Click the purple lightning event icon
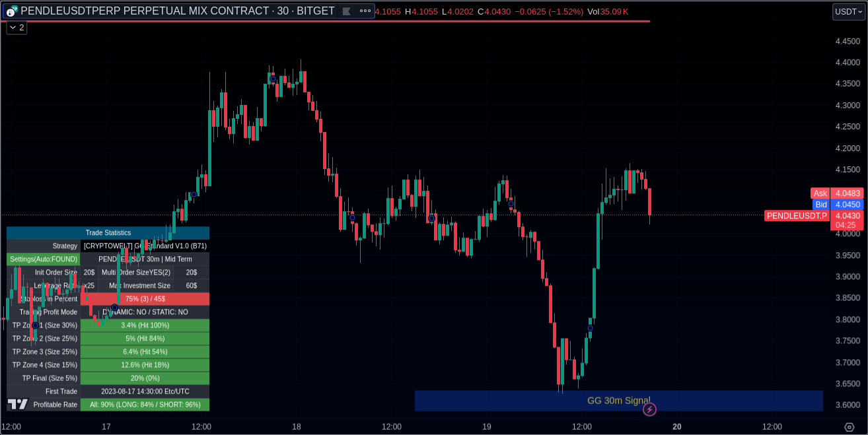The height and width of the screenshot is (435, 868). tap(649, 410)
